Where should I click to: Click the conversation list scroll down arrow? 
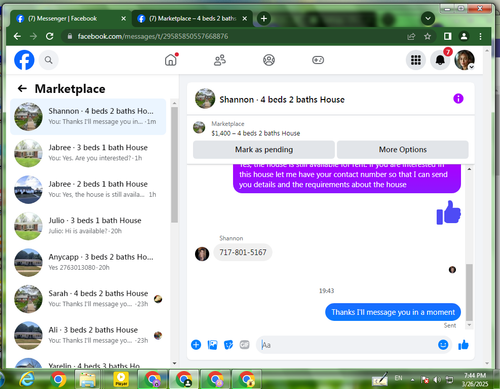pyautogui.click(x=174, y=363)
